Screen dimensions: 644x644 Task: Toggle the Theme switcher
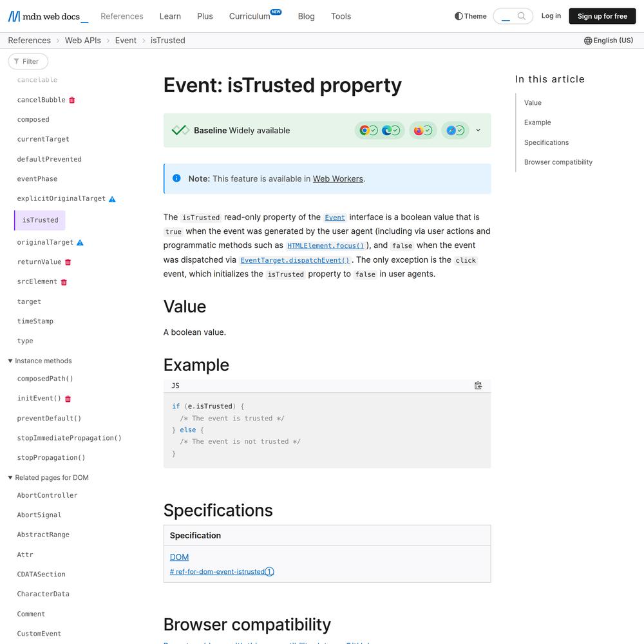[471, 16]
